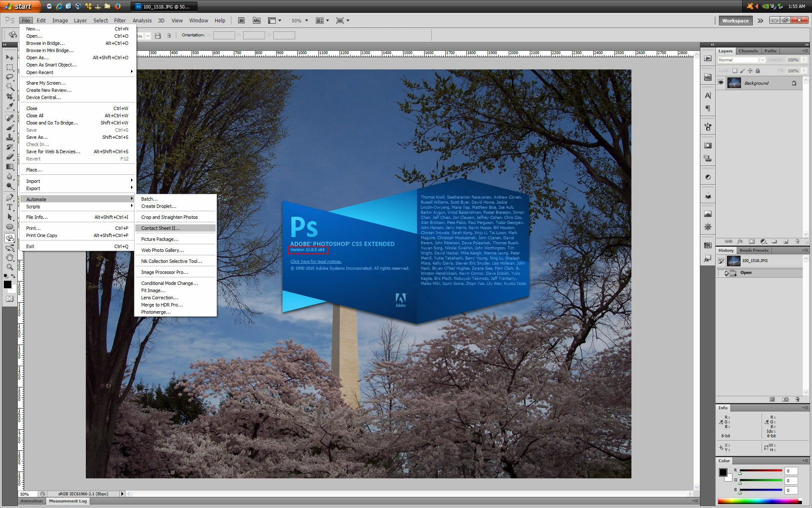Pick the Clone Stamp tool
This screenshot has width=812, height=508.
click(x=10, y=137)
